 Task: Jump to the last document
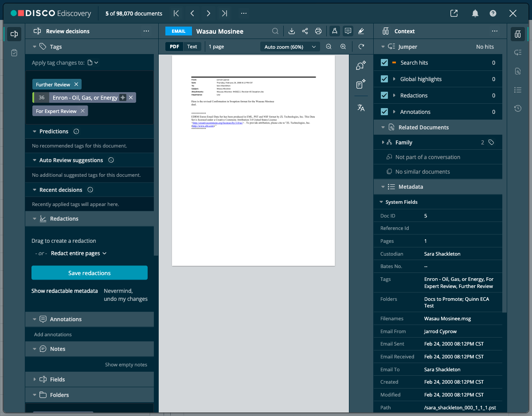[224, 13]
